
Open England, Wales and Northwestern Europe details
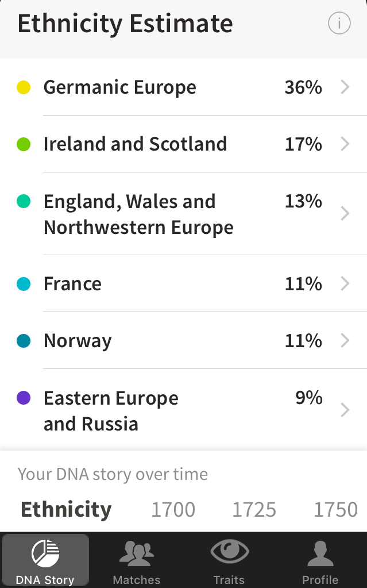click(x=138, y=214)
